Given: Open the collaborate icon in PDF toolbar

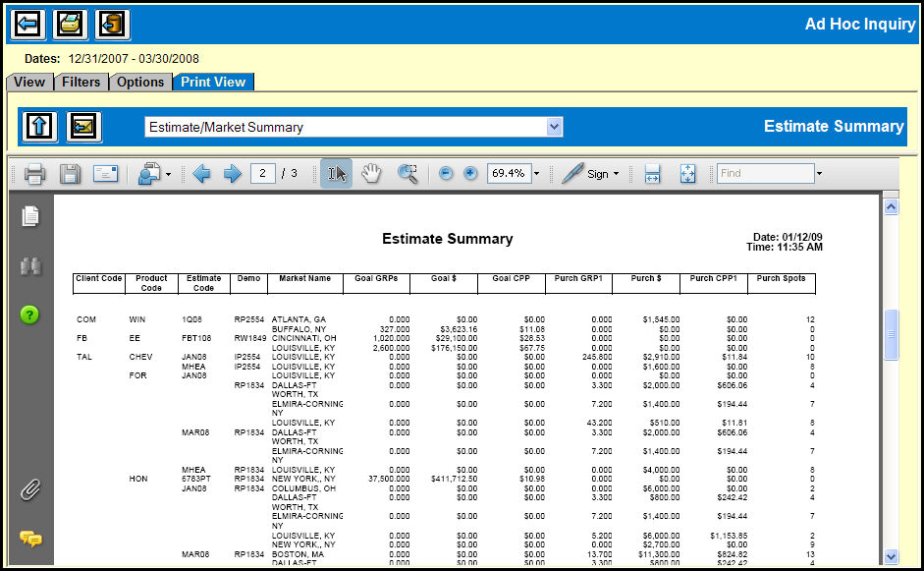Looking at the screenshot, I should (x=149, y=173).
